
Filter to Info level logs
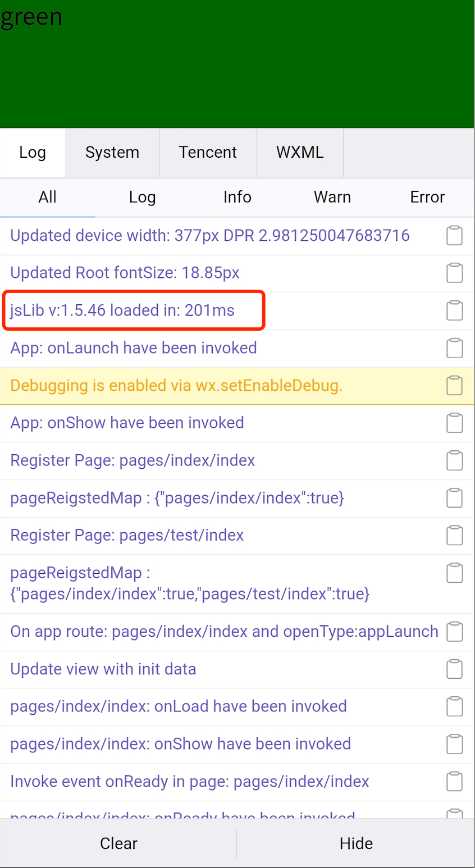tap(237, 197)
